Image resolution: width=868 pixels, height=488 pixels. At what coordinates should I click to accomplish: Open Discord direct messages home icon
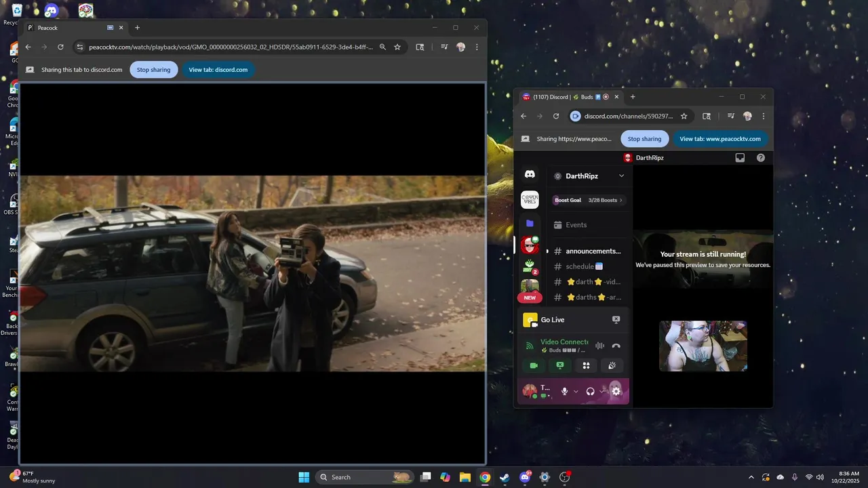pyautogui.click(x=530, y=175)
